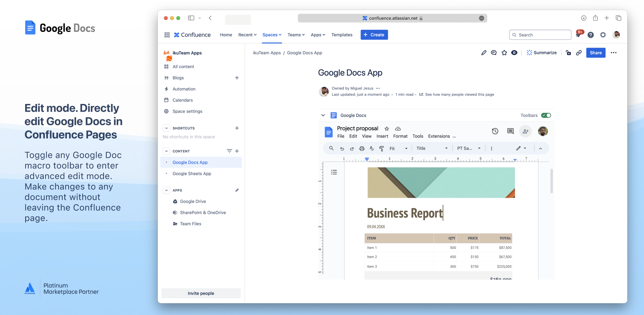The width and height of the screenshot is (644, 315).
Task: Copy page link icon
Action: pos(579,52)
